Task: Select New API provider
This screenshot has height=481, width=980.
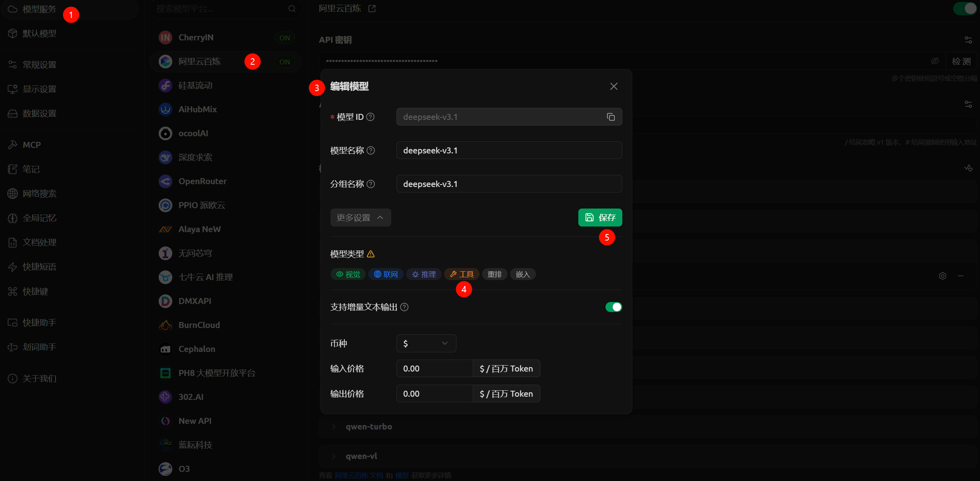Action: [225, 421]
